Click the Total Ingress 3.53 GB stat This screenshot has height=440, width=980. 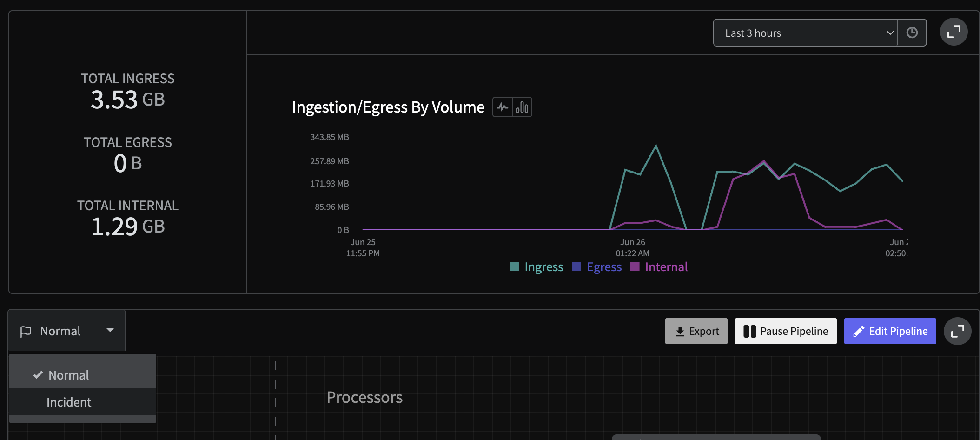click(x=128, y=100)
